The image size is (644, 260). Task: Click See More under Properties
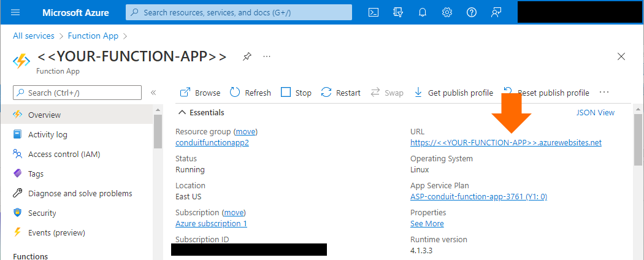[427, 224]
